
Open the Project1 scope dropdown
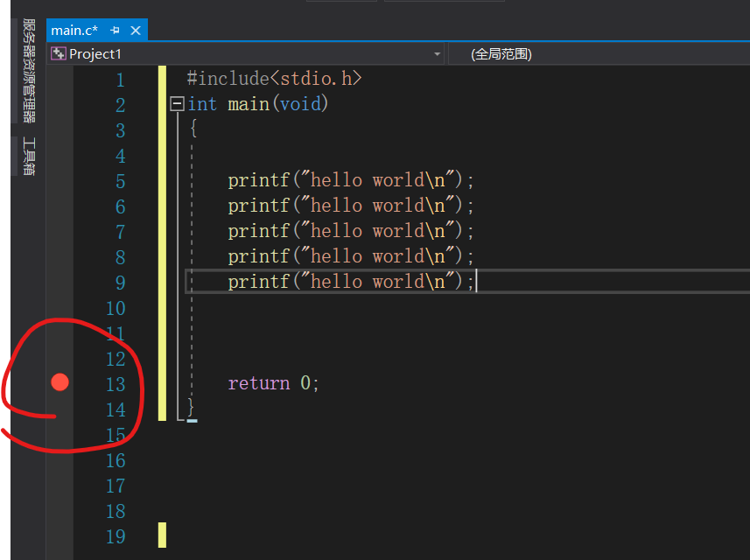[437, 54]
